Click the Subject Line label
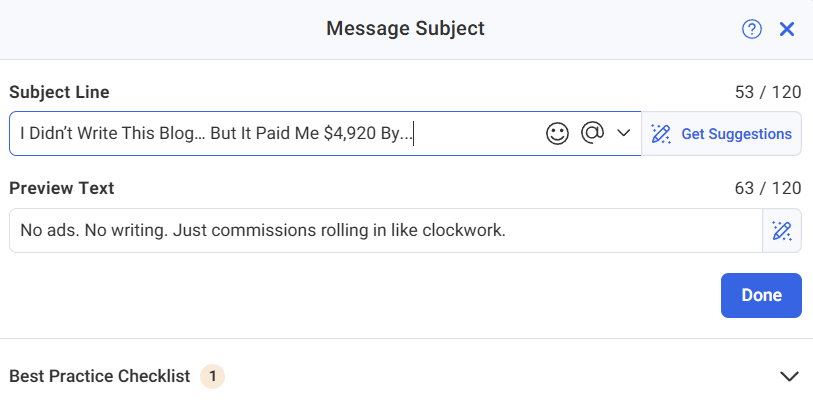Viewport: 813px width, 405px height. pyautogui.click(x=59, y=92)
